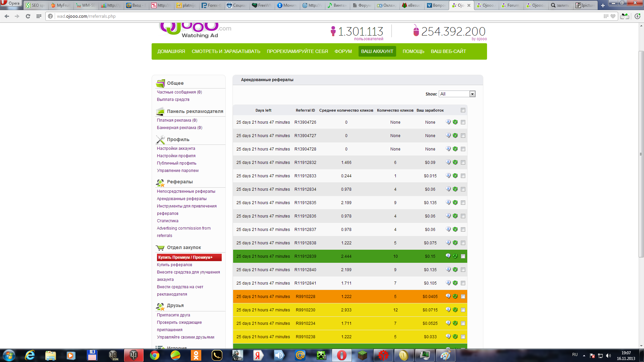This screenshot has width=644, height=362.
Task: Open Настройки аккаунта link
Action: point(176,148)
